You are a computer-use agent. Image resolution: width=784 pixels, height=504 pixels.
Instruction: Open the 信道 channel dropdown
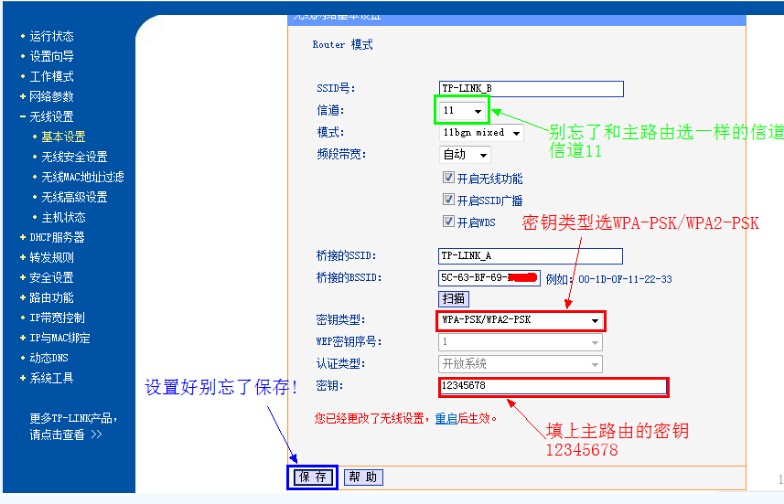[462, 110]
